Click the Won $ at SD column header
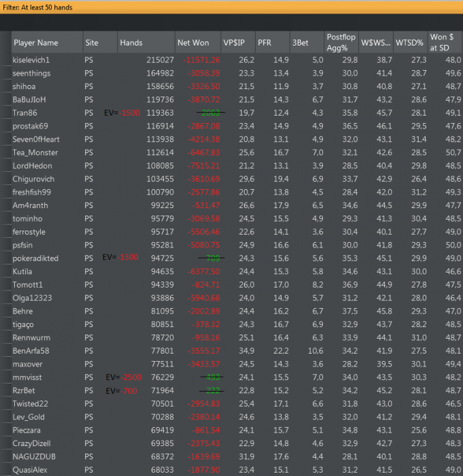Image resolution: width=463 pixels, height=476 pixels. [445, 42]
